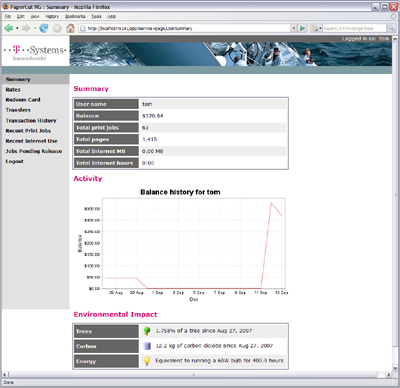400x388 pixels.
Task: Click the Total Internet MB value 0.00 MB
Action: click(x=153, y=151)
